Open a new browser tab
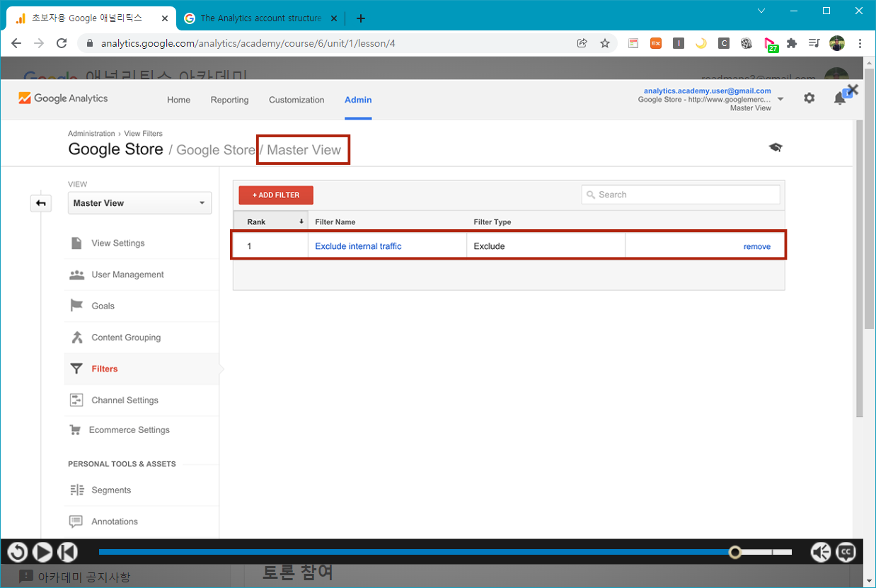 click(x=361, y=18)
